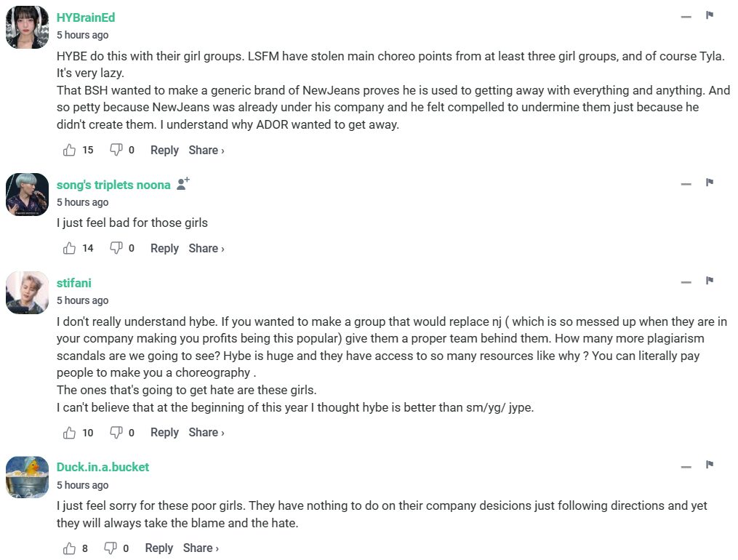Collapse HYBrainEd's comment thread

pos(686,17)
